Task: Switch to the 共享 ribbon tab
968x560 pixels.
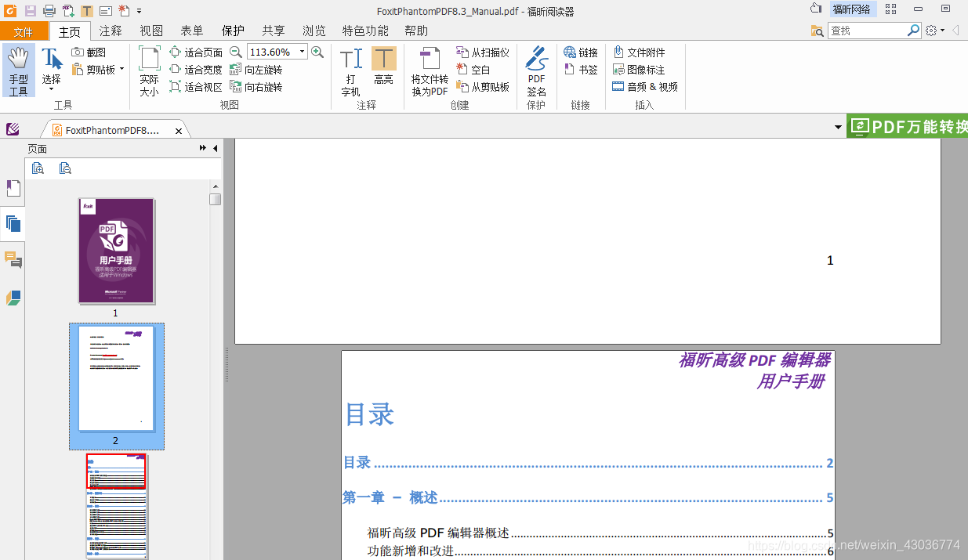Action: 274,31
